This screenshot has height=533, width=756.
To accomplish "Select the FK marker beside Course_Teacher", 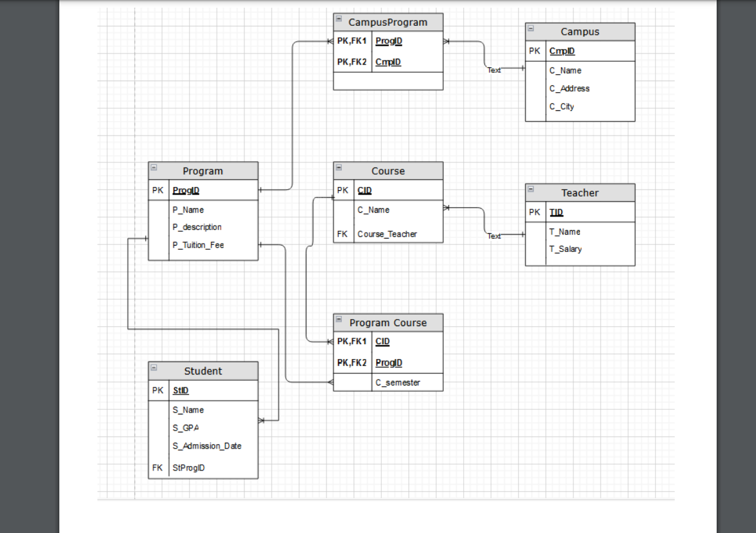I will pyautogui.click(x=343, y=234).
